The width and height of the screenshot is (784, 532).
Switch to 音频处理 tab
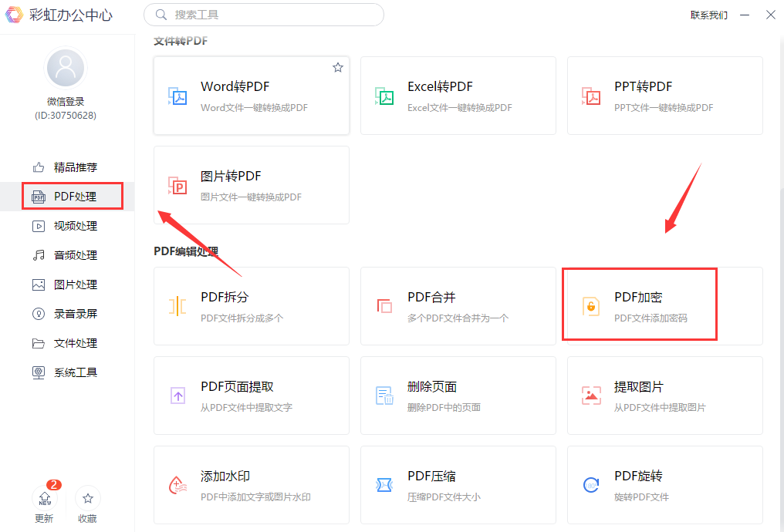[x=67, y=255]
